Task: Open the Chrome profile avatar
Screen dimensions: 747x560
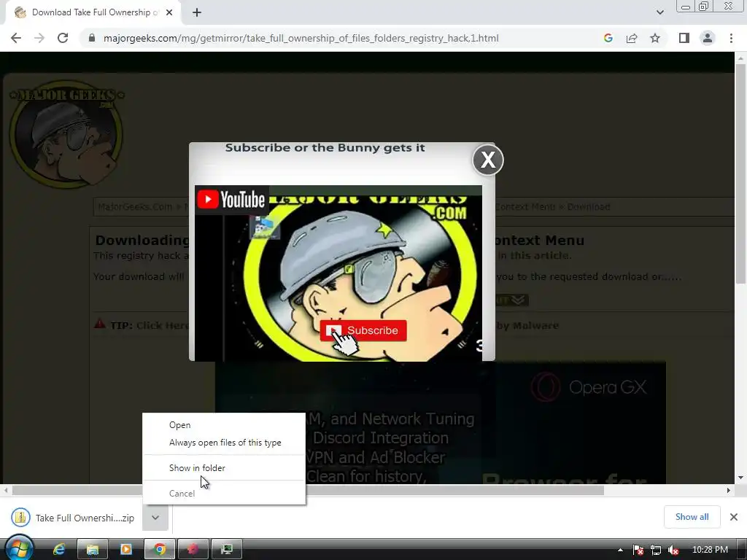Action: 708,38
